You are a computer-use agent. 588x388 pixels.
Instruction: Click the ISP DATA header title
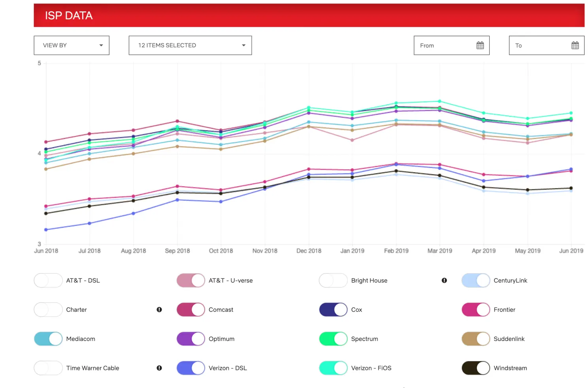click(69, 15)
